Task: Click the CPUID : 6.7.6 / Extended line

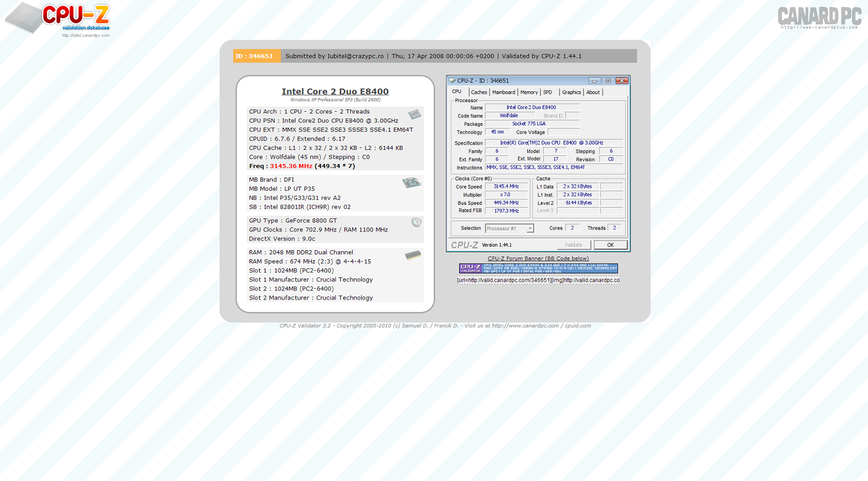Action: (297, 139)
